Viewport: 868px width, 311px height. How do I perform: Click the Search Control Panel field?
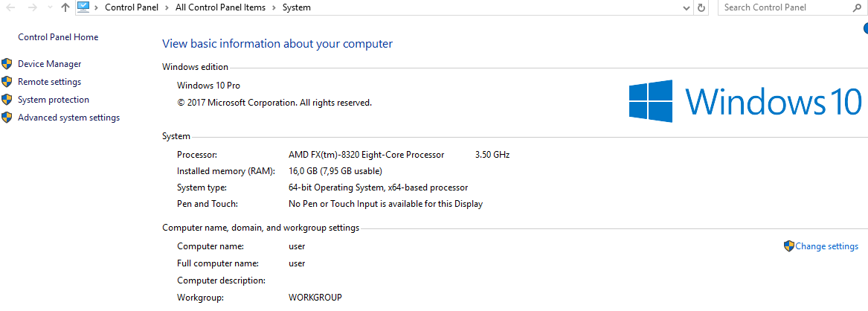coord(786,7)
